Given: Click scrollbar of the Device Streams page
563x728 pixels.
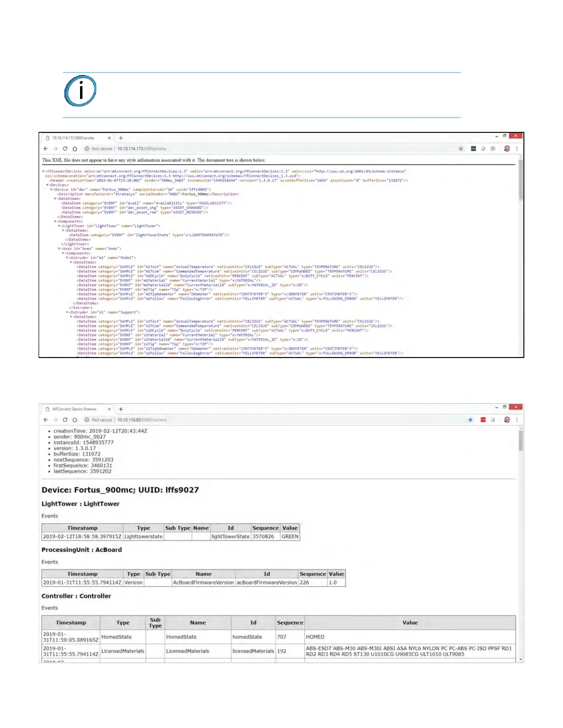Looking at the screenshot, I should click(x=521, y=440).
